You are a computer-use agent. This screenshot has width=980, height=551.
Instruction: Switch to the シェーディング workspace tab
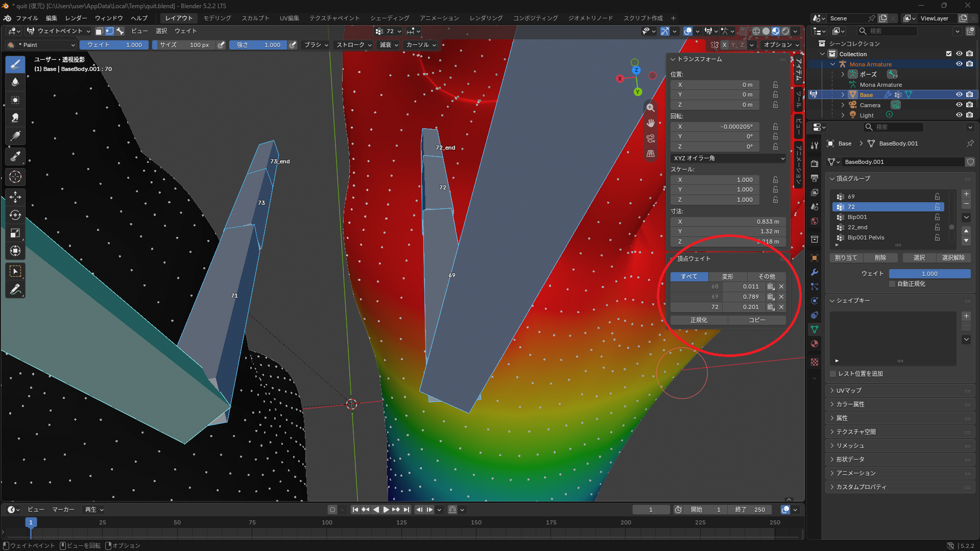[x=390, y=18]
